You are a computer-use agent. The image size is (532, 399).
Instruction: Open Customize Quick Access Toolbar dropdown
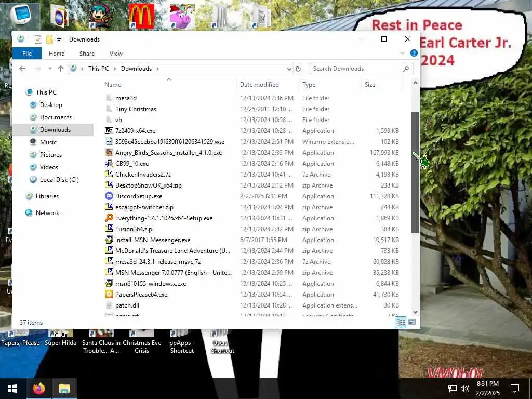tap(59, 39)
